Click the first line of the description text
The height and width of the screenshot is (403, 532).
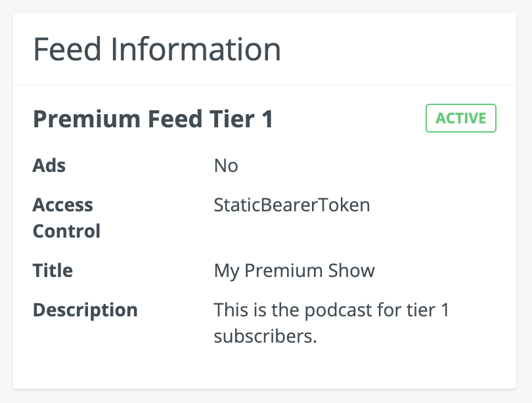point(332,310)
